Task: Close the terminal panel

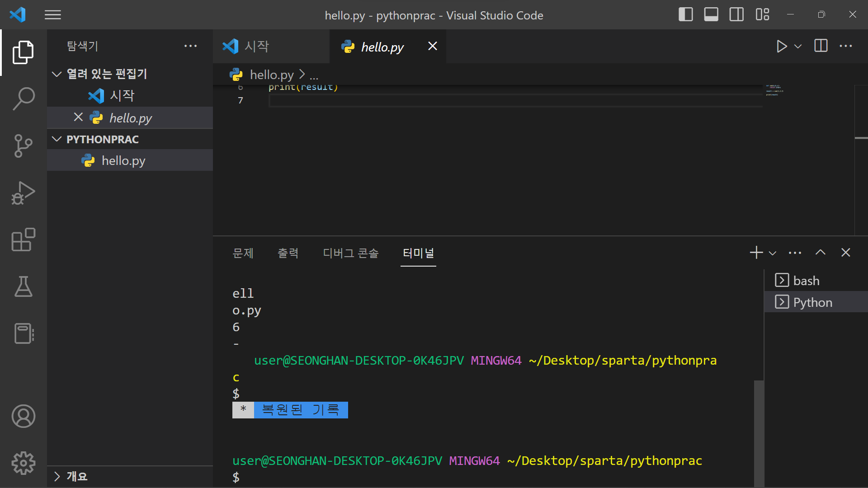Action: click(846, 253)
